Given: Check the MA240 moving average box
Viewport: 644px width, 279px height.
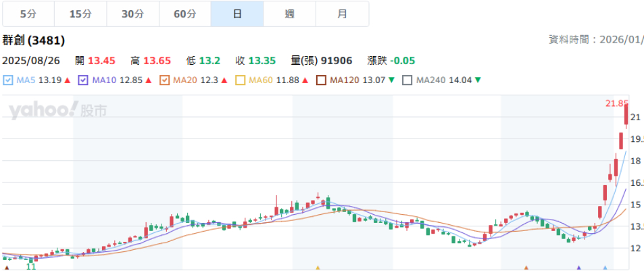Looking at the screenshot, I should (x=407, y=80).
